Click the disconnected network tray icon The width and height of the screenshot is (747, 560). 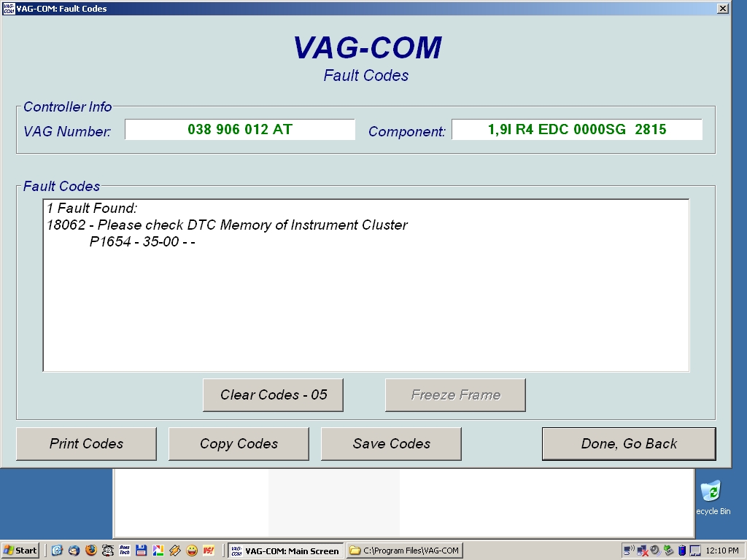(x=642, y=551)
